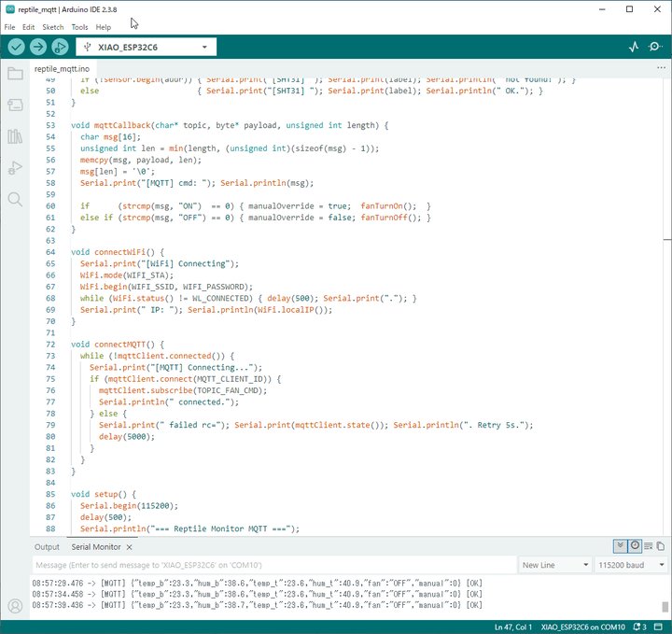Image resolution: width=672 pixels, height=634 pixels.
Task: Click the mqttCallback function name
Action: point(122,125)
